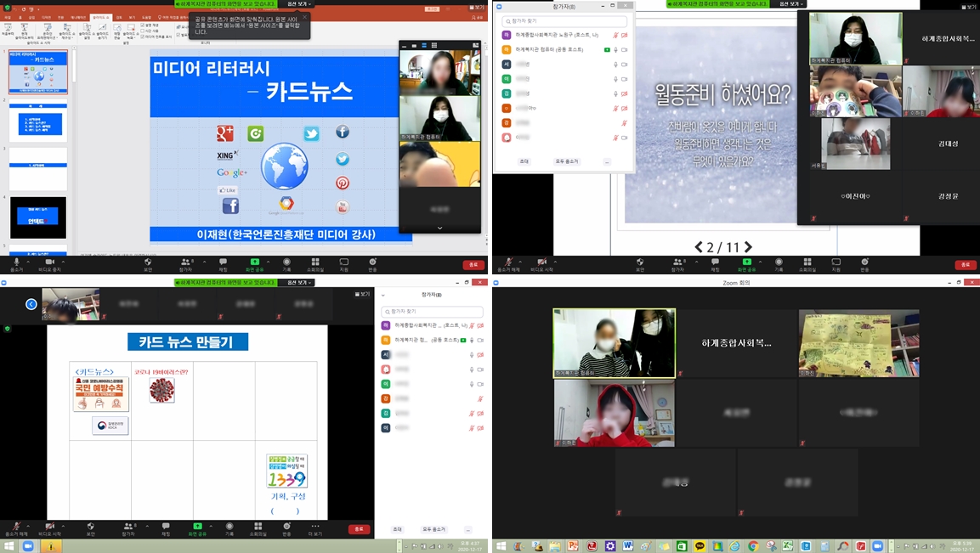
Task: Go to previous slide before 2 / 11
Action: click(699, 247)
